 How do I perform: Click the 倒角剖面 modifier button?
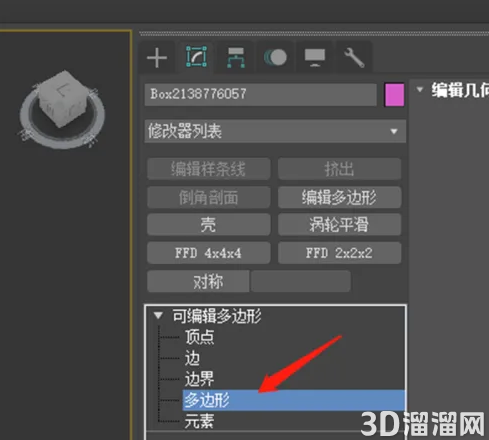208,197
